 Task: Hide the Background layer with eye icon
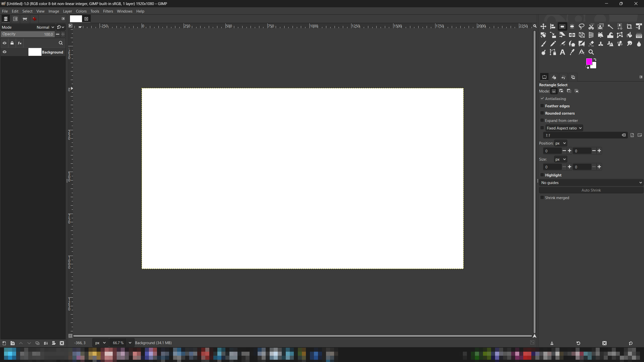[5, 52]
